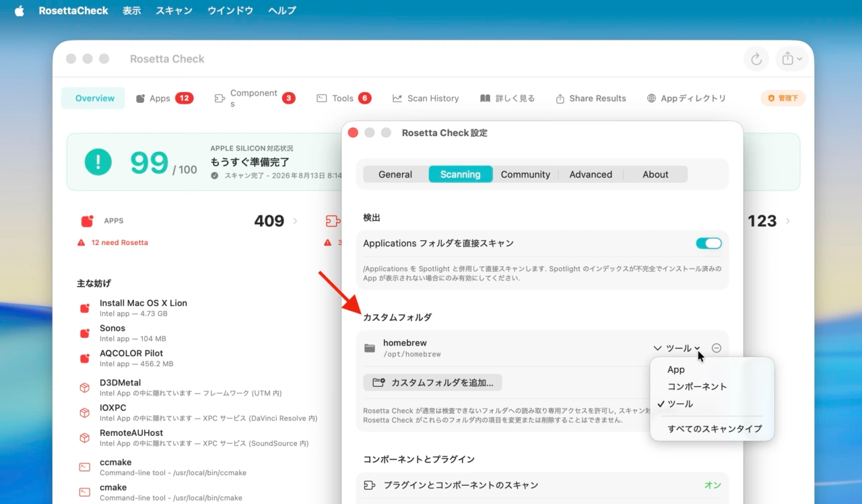This screenshot has width=862, height=504.
Task: Click the D3DMetal framework cube icon
Action: point(85,388)
